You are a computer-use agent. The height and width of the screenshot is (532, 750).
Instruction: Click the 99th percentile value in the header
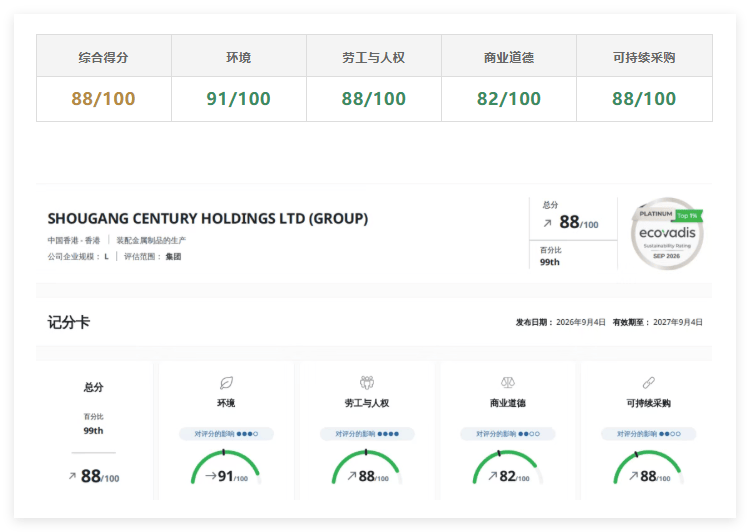(550, 262)
